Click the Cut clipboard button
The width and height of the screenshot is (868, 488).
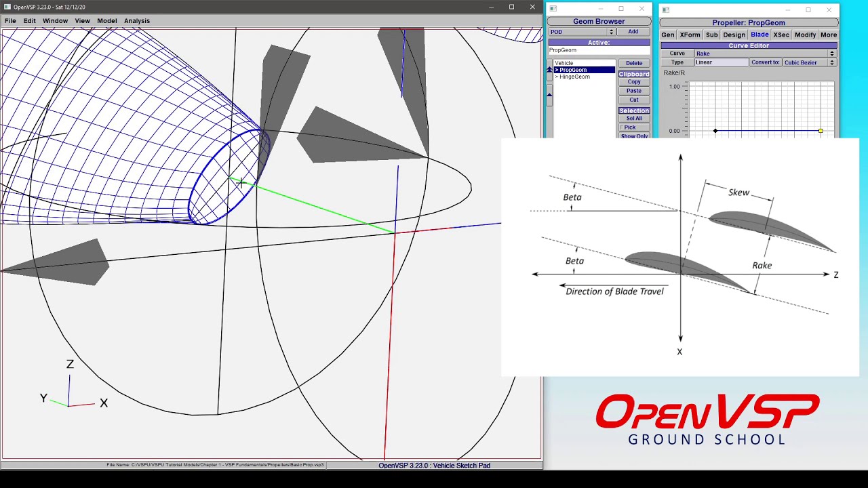tap(634, 100)
